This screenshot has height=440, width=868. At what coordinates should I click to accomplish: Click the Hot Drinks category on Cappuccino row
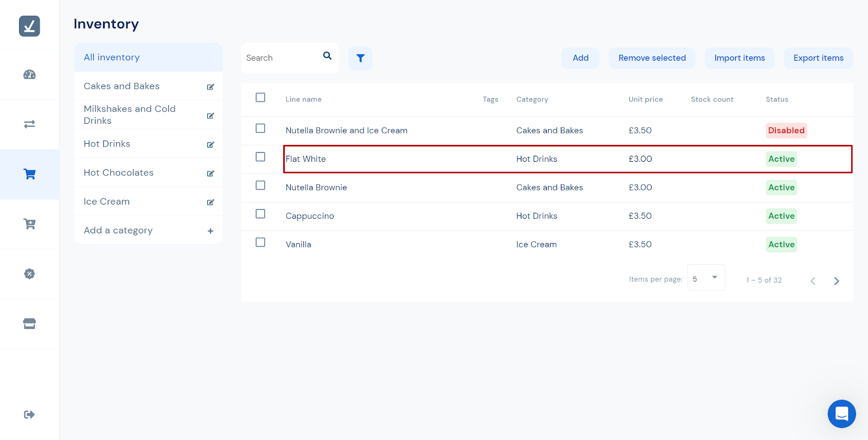(x=537, y=216)
